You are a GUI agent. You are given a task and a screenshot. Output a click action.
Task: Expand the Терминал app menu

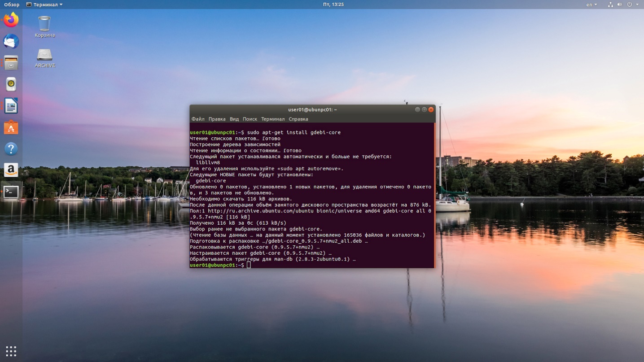(x=44, y=4)
